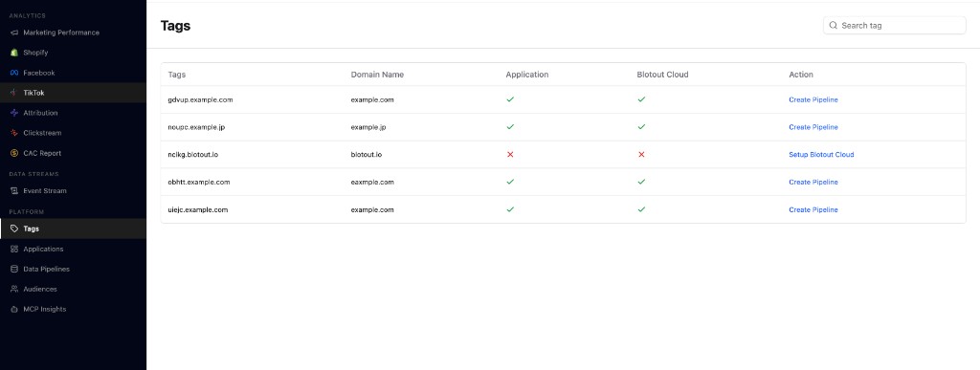
Task: Navigate to Clickstream
Action: [x=73, y=133]
